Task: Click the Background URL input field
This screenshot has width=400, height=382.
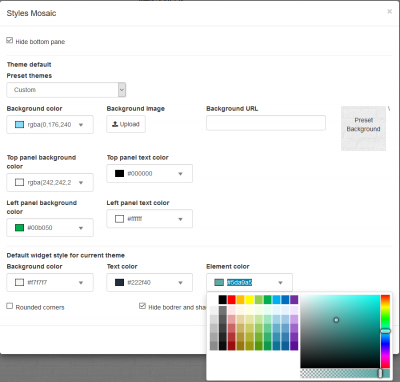Action: [x=266, y=123]
